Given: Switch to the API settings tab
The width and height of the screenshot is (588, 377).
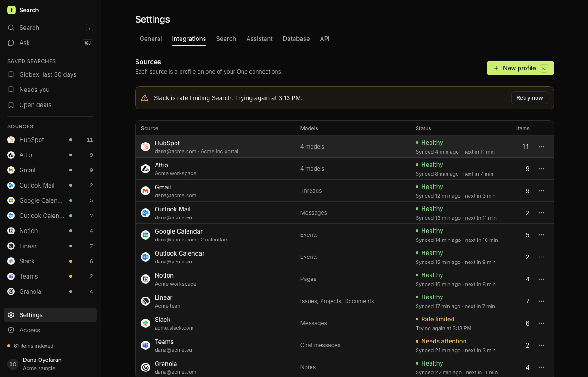Looking at the screenshot, I should pos(325,39).
